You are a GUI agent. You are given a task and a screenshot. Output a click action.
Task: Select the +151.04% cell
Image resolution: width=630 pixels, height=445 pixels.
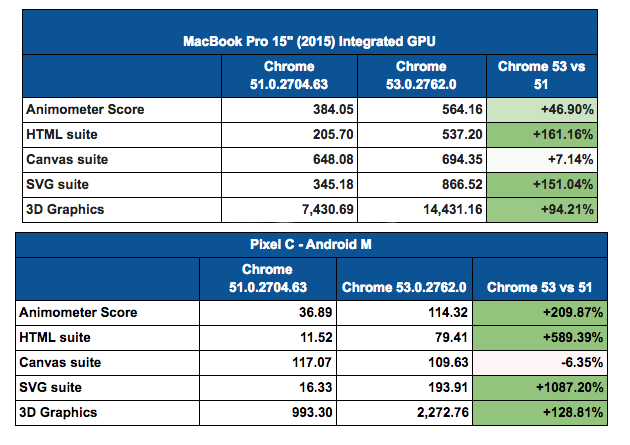542,185
